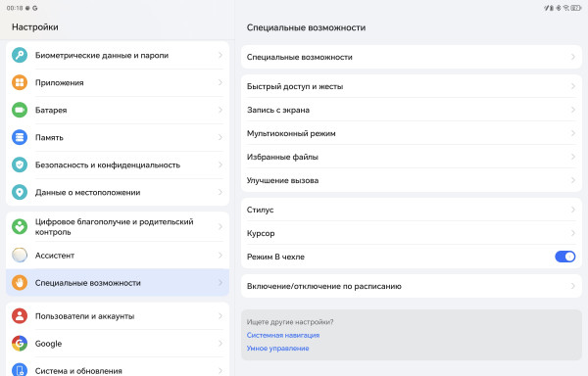Image resolution: width=588 pixels, height=376 pixels.
Task: Open Запись с экрана option
Action: 412,110
